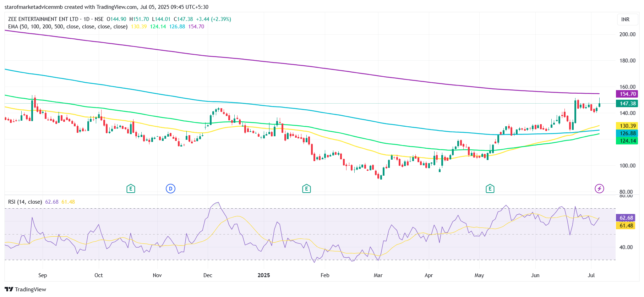Click the blue 126.88 price axis label
Image resolution: width=644 pixels, height=297 pixels.
(x=627, y=133)
